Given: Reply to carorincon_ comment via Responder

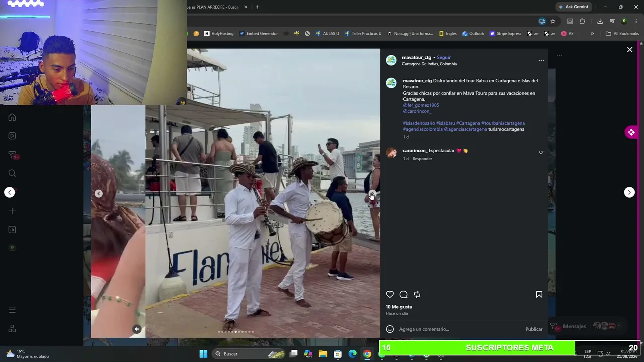Looking at the screenshot, I should pyautogui.click(x=422, y=159).
